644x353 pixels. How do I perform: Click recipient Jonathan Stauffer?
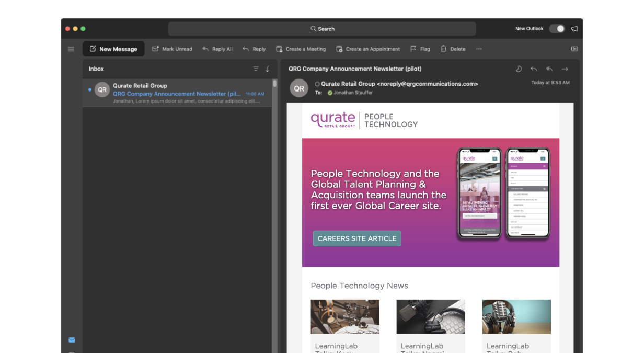point(353,93)
